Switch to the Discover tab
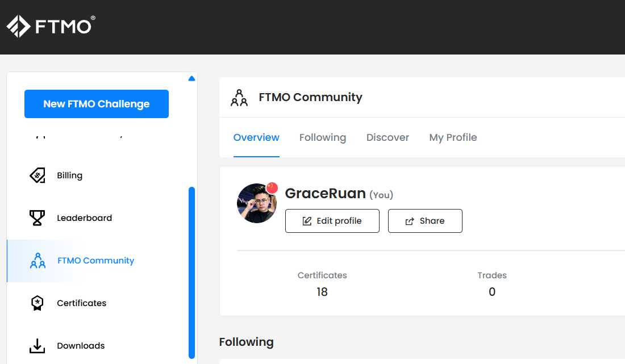Image resolution: width=625 pixels, height=364 pixels. pyautogui.click(x=388, y=137)
